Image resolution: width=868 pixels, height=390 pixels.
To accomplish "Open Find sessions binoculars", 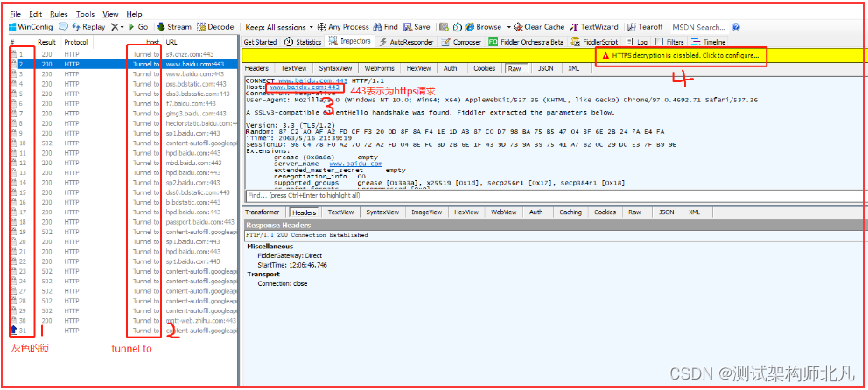I will click(385, 26).
